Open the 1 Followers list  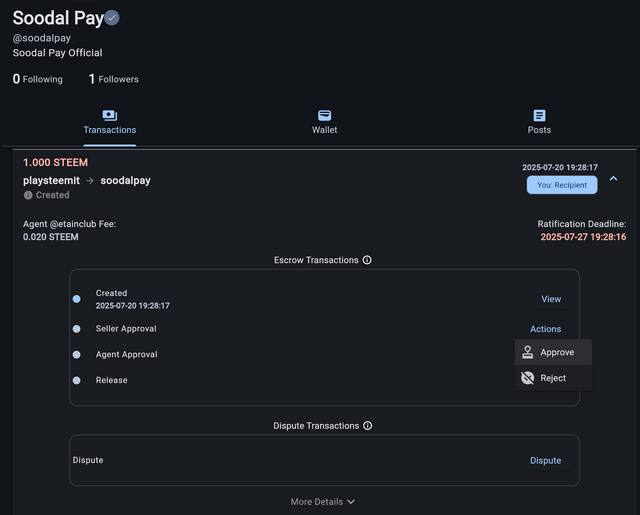(113, 79)
